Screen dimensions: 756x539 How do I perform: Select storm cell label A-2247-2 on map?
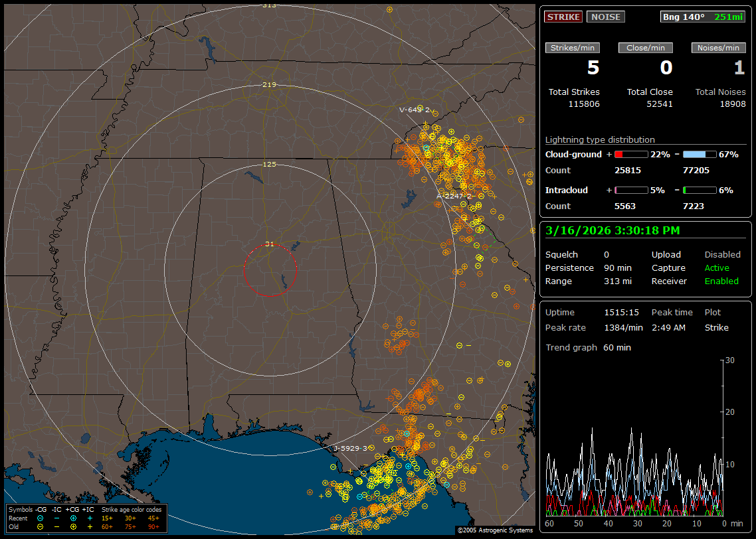(454, 196)
